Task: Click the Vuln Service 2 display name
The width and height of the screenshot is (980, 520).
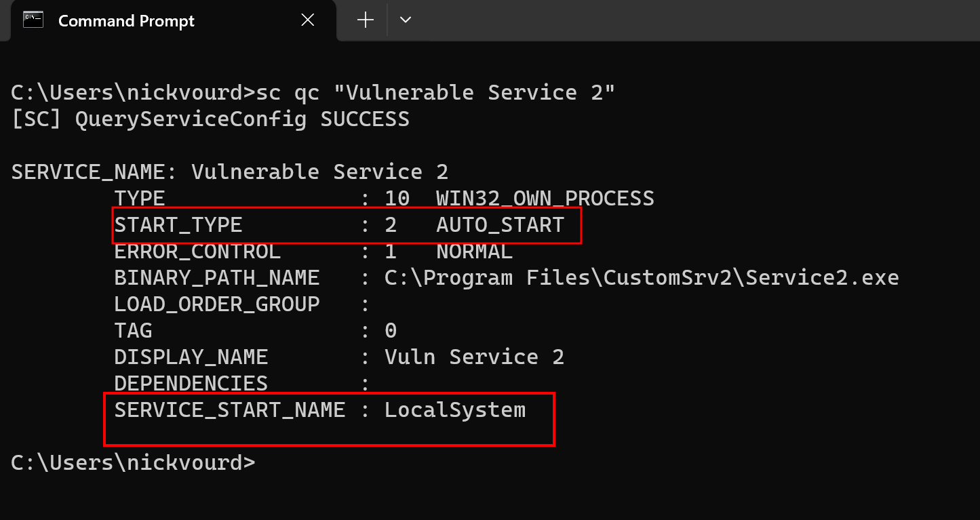Action: 474,357
